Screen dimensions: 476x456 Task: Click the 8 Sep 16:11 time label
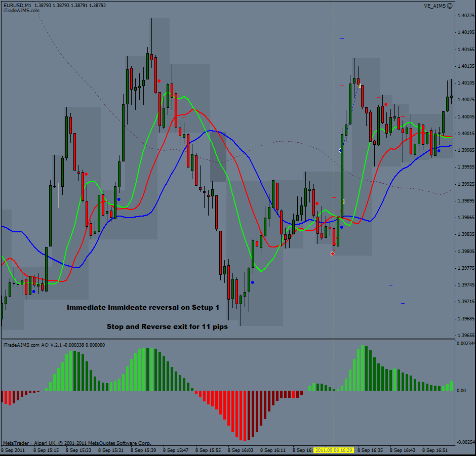[x=273, y=450]
